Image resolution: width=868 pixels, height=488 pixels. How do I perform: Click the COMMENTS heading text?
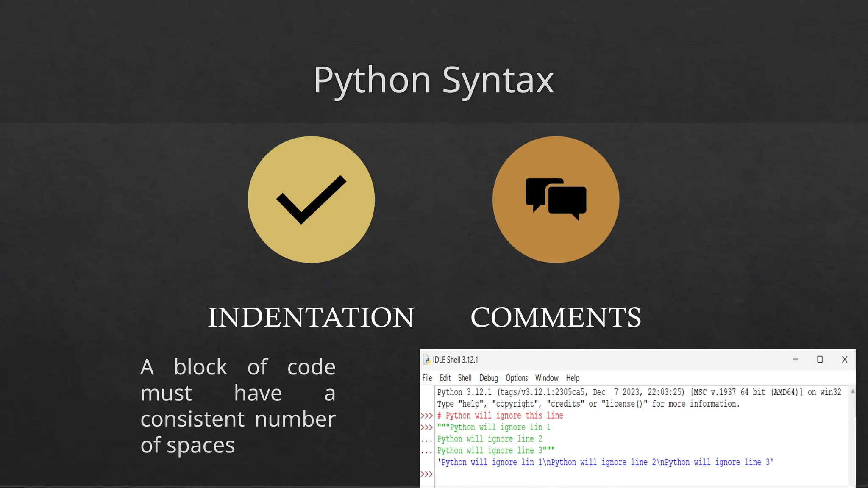pos(556,317)
